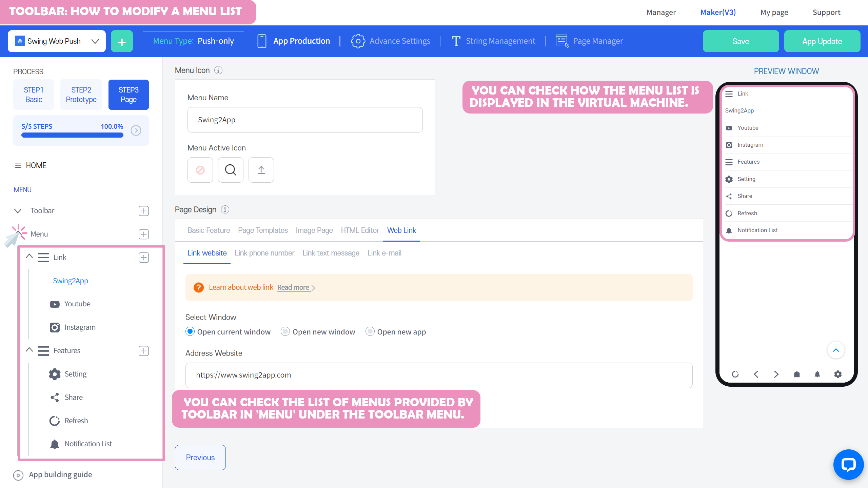868x488 pixels.
Task: Select Swing2App in the menu tree
Action: (x=71, y=281)
